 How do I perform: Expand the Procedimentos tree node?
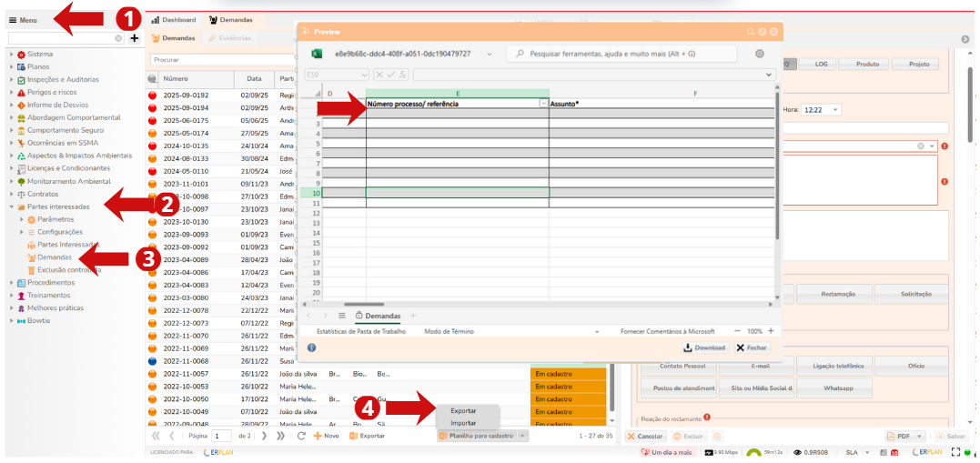pyautogui.click(x=11, y=283)
